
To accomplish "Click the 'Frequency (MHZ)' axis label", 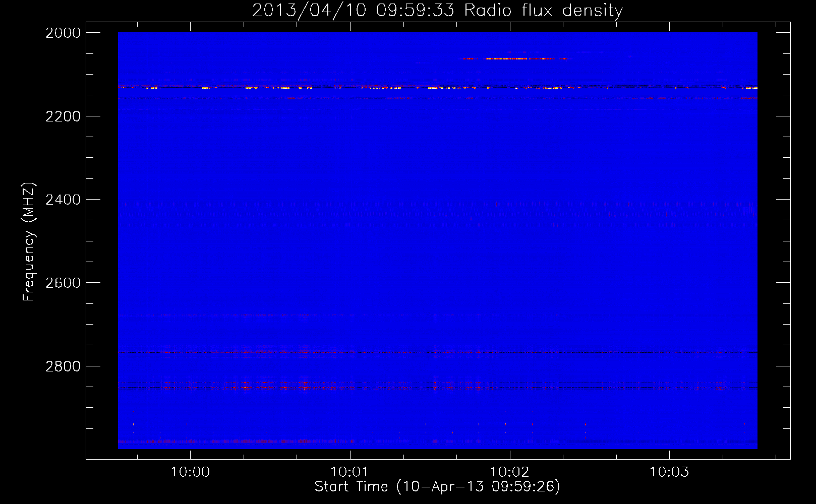I will pyautogui.click(x=29, y=242).
